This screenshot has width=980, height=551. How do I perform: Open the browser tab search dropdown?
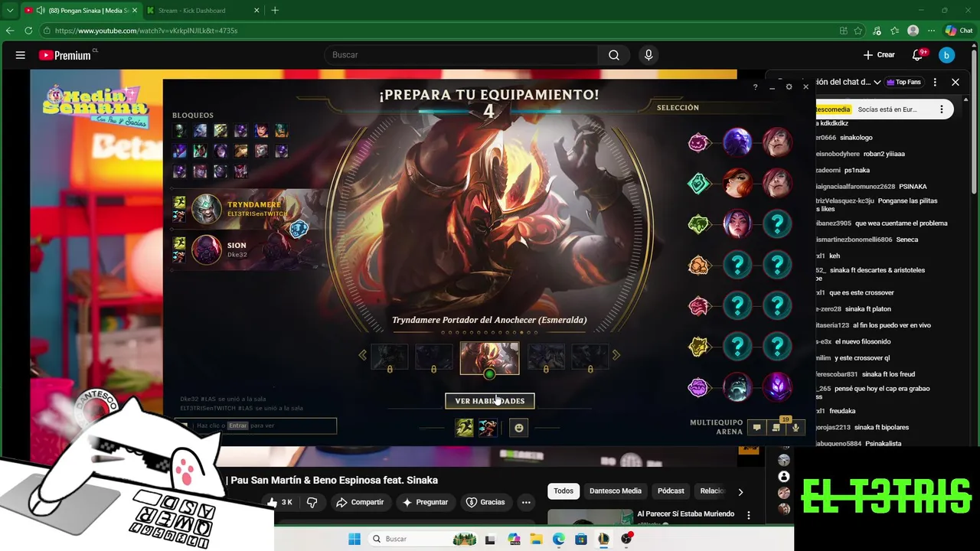pyautogui.click(x=10, y=11)
